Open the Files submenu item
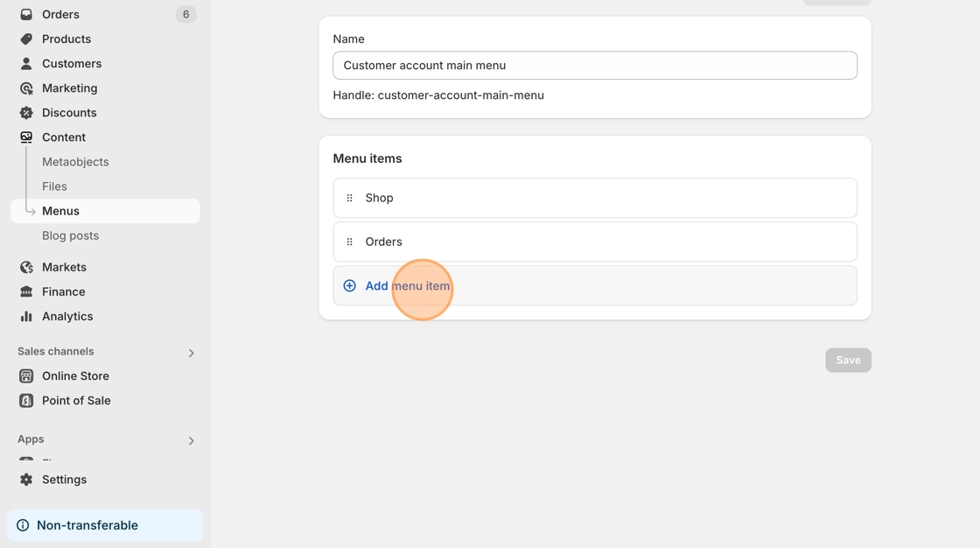The width and height of the screenshot is (980, 548). point(54,186)
